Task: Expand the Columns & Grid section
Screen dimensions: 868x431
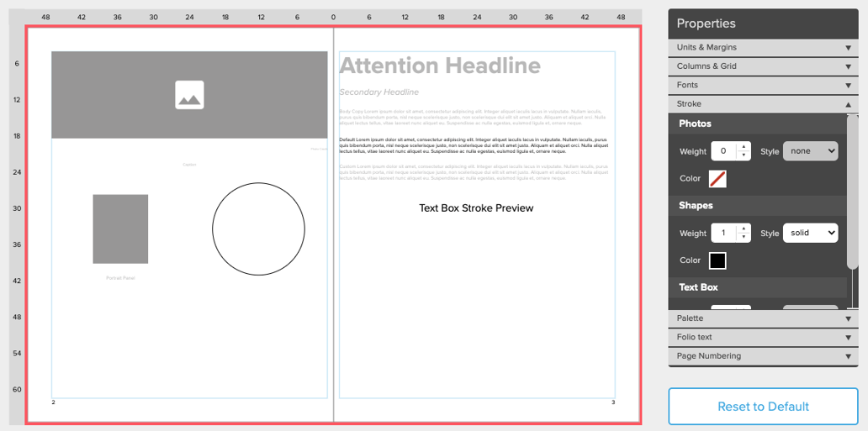Action: click(763, 66)
